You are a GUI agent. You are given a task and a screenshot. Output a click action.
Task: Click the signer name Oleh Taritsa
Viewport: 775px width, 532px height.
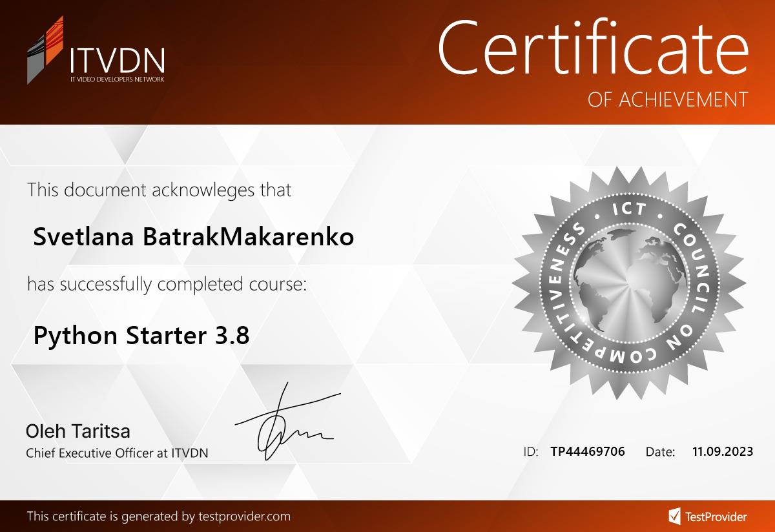tap(78, 431)
